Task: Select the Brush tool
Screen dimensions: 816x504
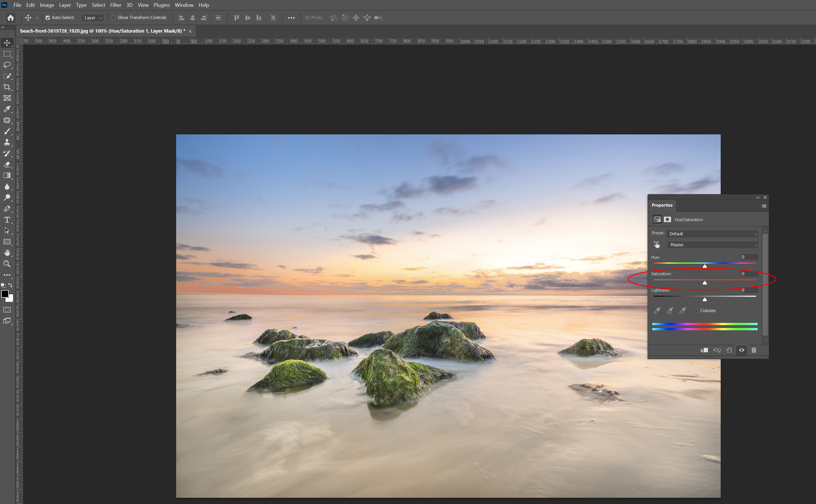Action: click(7, 131)
